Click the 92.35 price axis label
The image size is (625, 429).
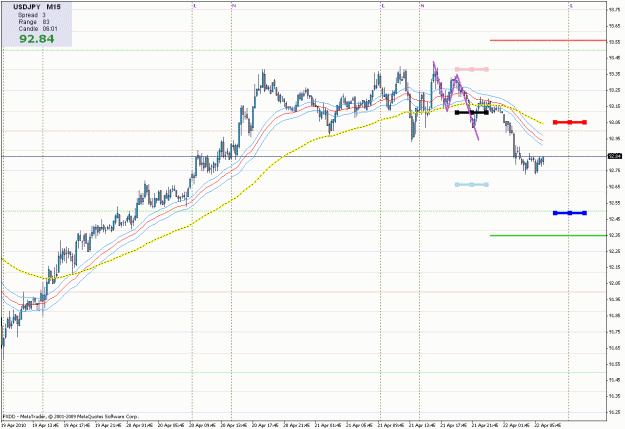[614, 235]
